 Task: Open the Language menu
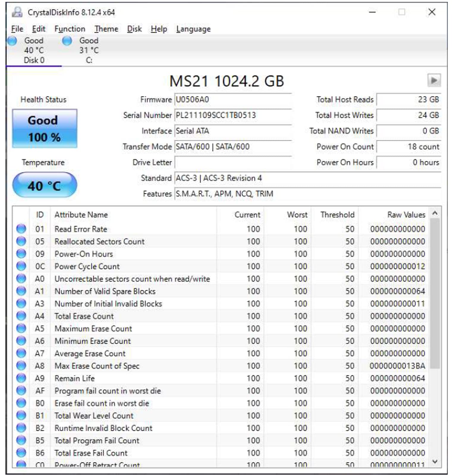[193, 29]
